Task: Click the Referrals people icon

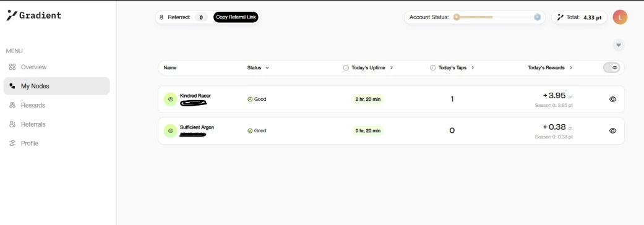Action: click(x=12, y=124)
